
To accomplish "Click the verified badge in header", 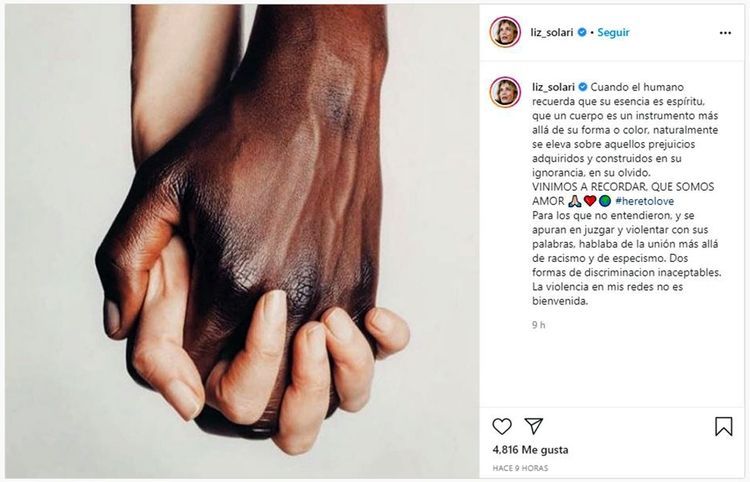I will click(x=582, y=32).
